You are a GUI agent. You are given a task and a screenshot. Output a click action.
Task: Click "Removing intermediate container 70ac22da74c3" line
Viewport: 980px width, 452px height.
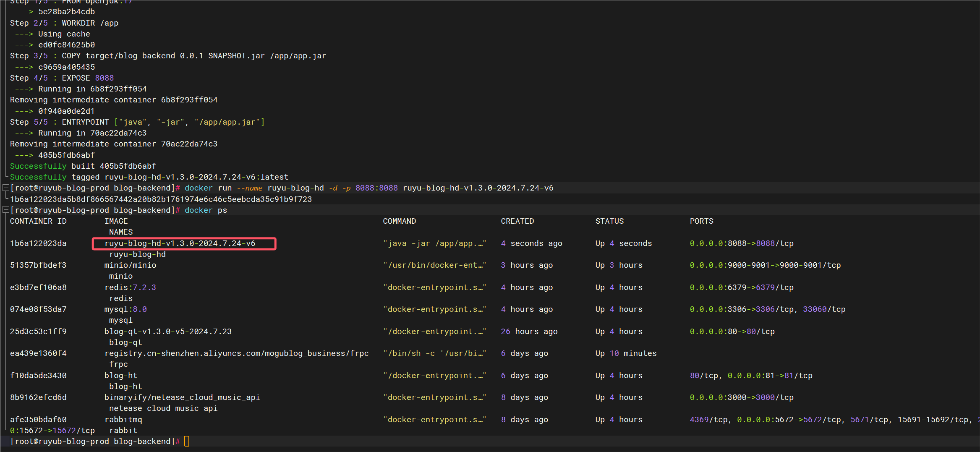coord(114,144)
